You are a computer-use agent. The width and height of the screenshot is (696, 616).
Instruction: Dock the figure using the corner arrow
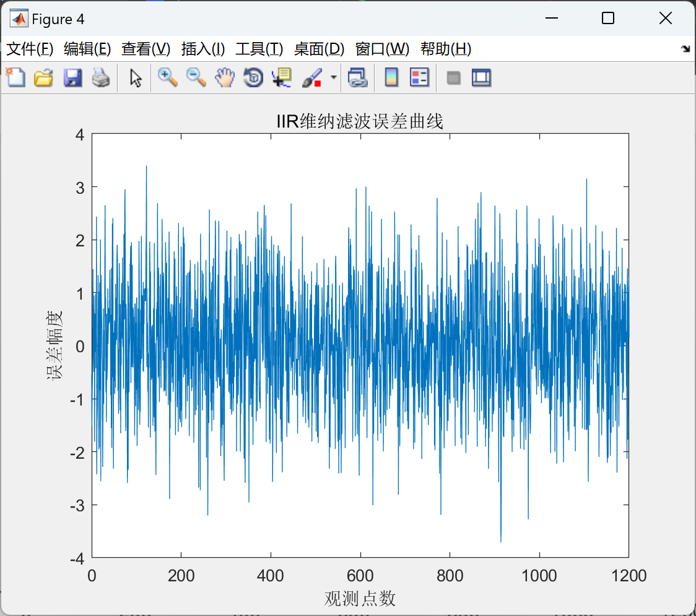coord(685,48)
